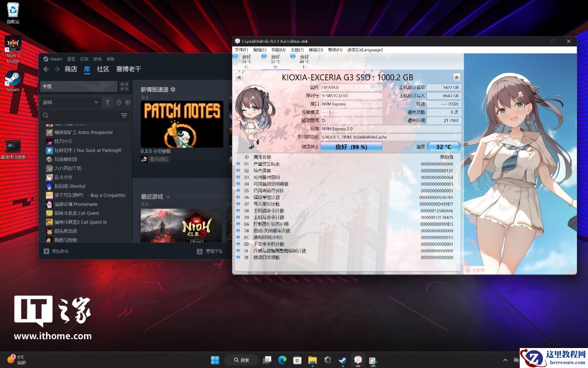Go forward with Steam's right arrow
This screenshot has height=368, width=588.
(57, 69)
